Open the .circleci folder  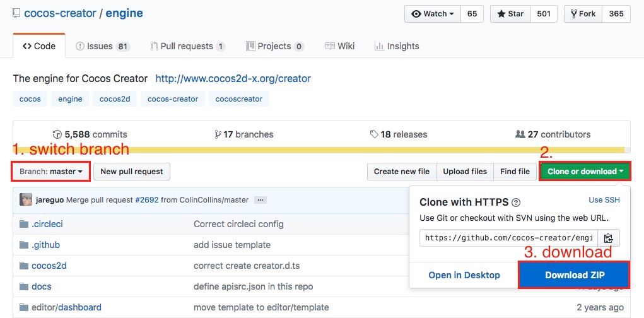coord(47,224)
